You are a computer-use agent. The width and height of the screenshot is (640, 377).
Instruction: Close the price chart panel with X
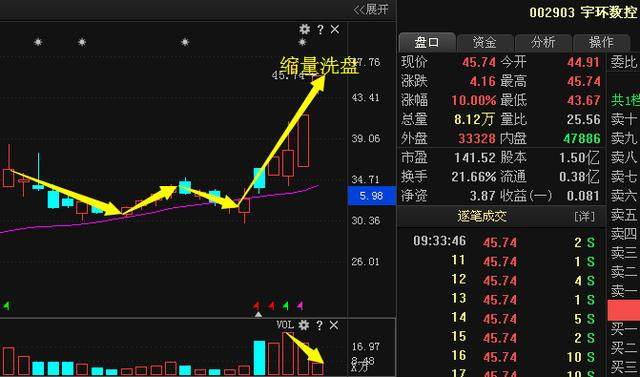point(335,29)
